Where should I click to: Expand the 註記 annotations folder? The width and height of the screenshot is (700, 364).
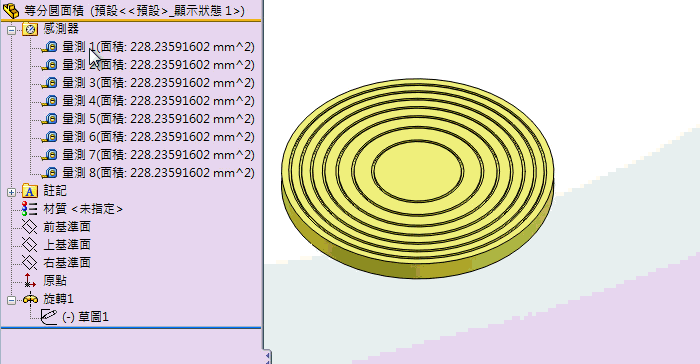click(x=12, y=192)
